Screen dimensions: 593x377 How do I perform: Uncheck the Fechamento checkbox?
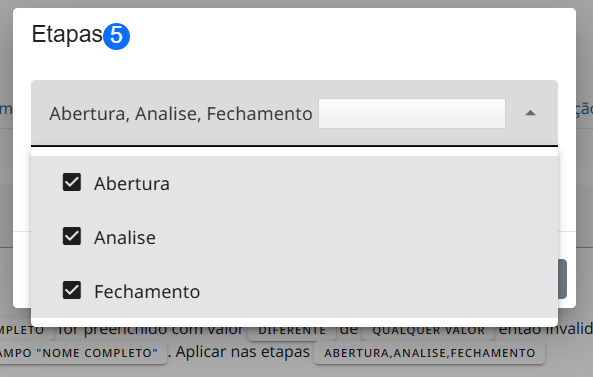click(72, 290)
